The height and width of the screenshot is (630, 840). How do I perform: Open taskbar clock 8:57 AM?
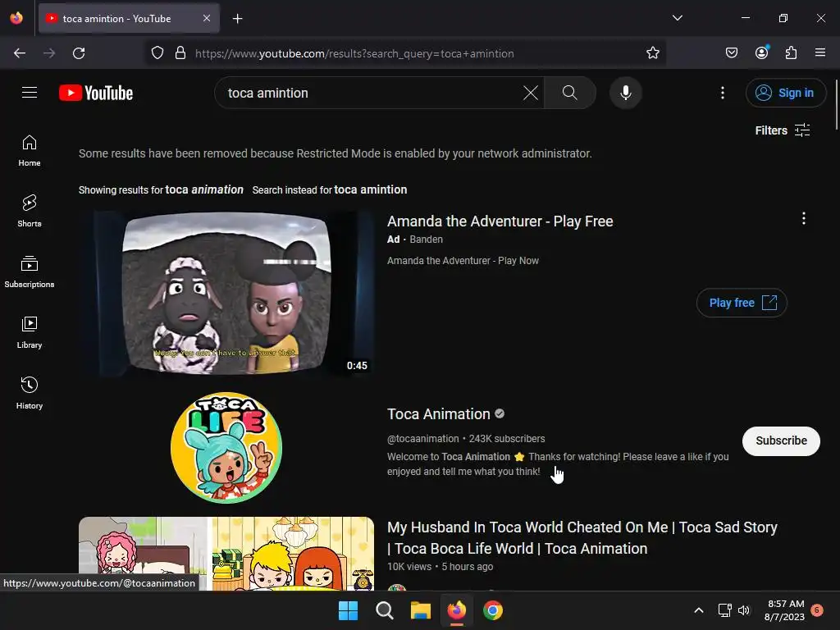pos(785,610)
